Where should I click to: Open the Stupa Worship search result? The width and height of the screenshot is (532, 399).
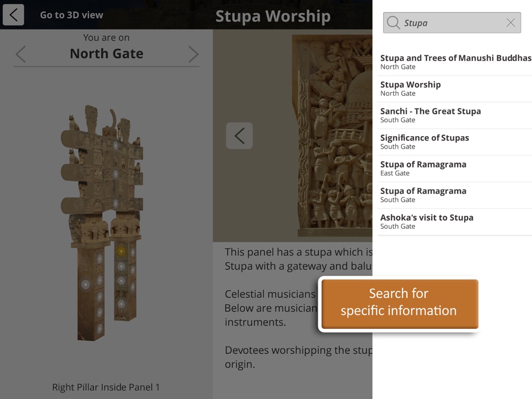[455, 88]
